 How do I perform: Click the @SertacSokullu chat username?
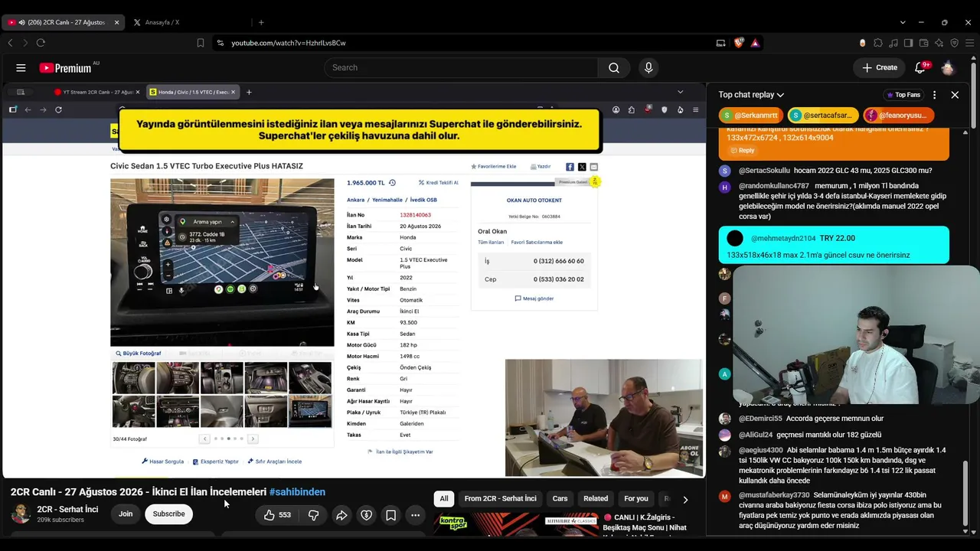[764, 171]
